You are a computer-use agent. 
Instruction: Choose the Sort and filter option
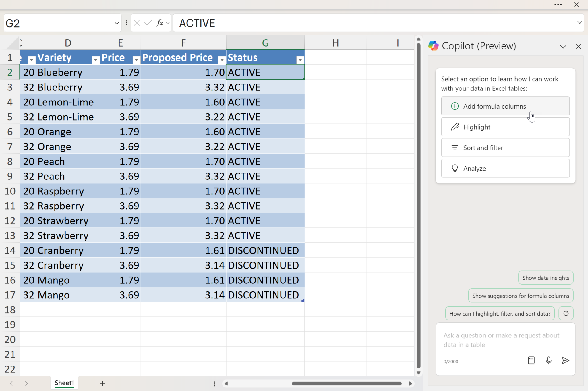pyautogui.click(x=505, y=148)
